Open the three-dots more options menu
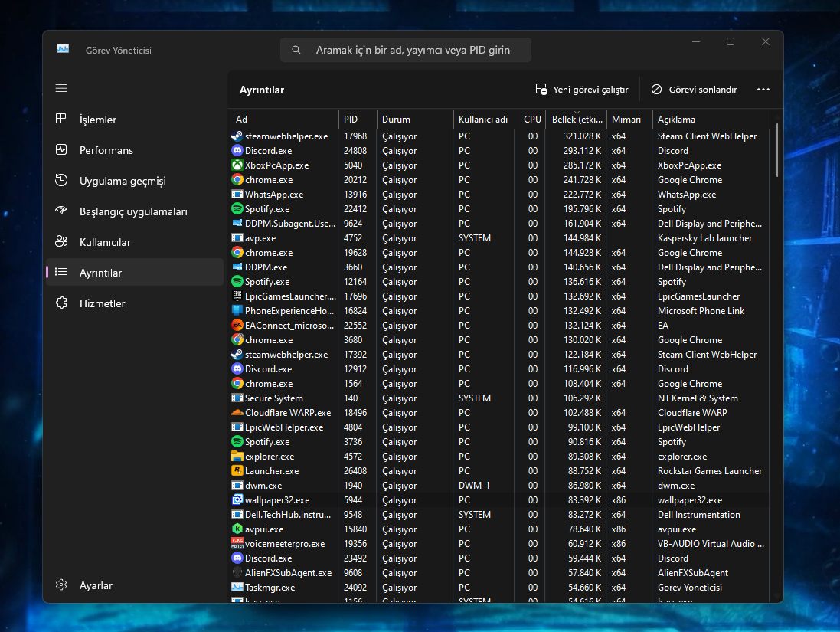Image resolution: width=840 pixels, height=632 pixels. tap(763, 90)
